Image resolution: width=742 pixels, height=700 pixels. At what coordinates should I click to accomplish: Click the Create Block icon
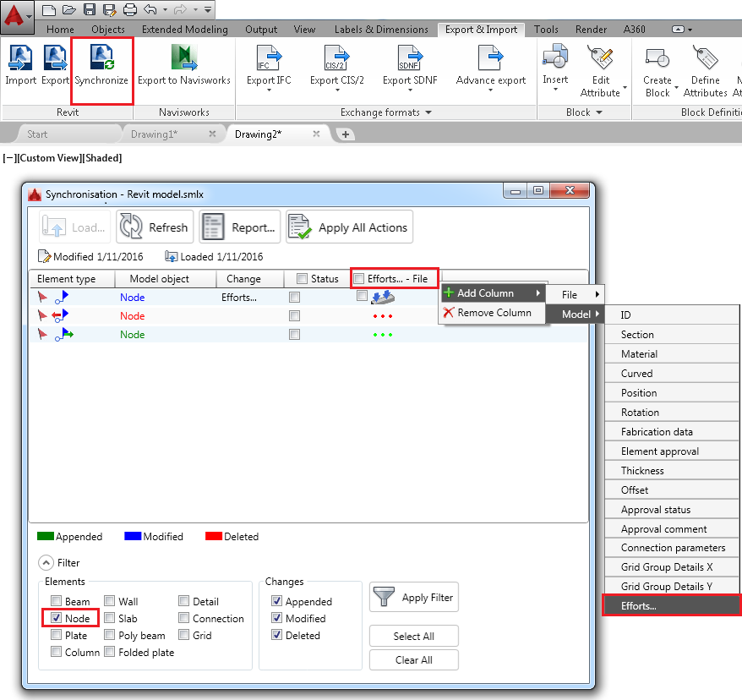point(657,58)
